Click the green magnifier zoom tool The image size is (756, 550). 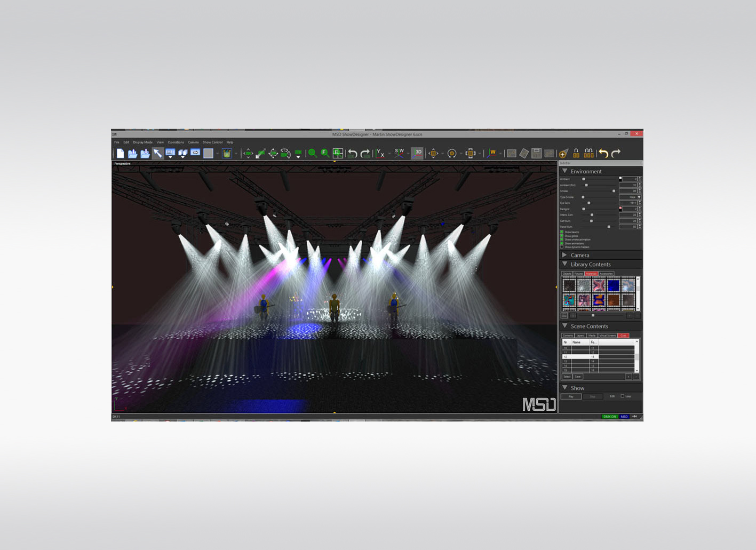312,153
